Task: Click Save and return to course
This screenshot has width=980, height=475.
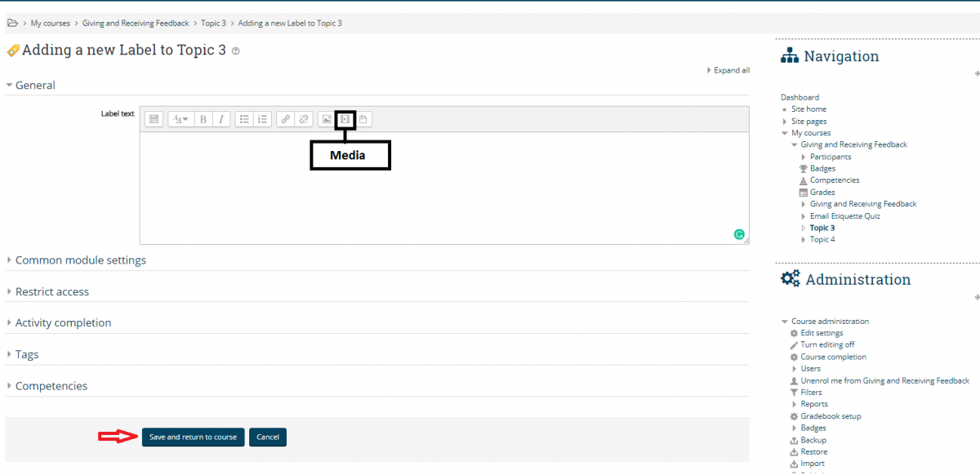Action: click(x=193, y=437)
